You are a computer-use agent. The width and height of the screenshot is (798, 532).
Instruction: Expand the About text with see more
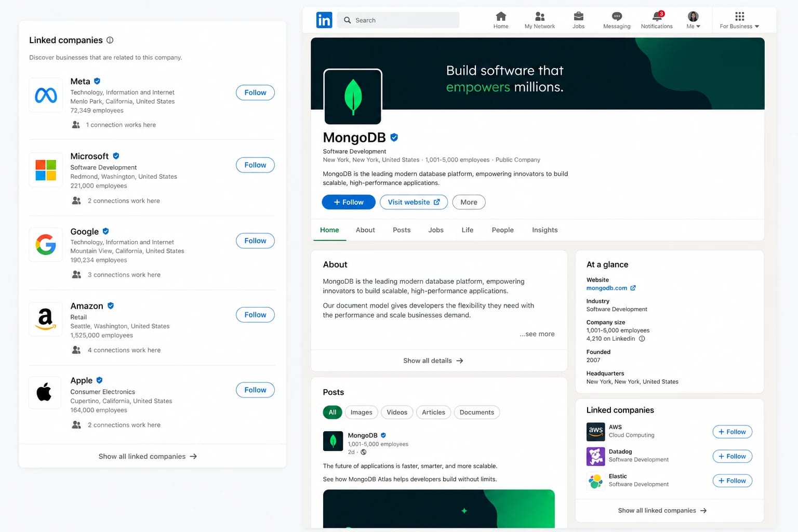coord(537,334)
